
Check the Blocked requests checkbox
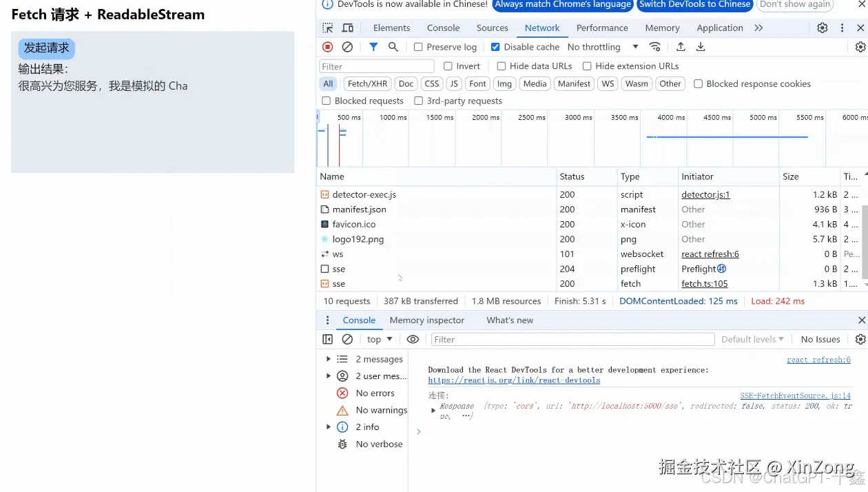[327, 101]
